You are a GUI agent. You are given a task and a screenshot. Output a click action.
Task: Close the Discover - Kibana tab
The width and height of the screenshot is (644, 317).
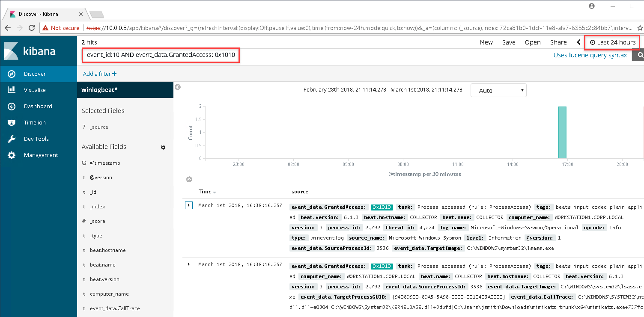(x=80, y=14)
